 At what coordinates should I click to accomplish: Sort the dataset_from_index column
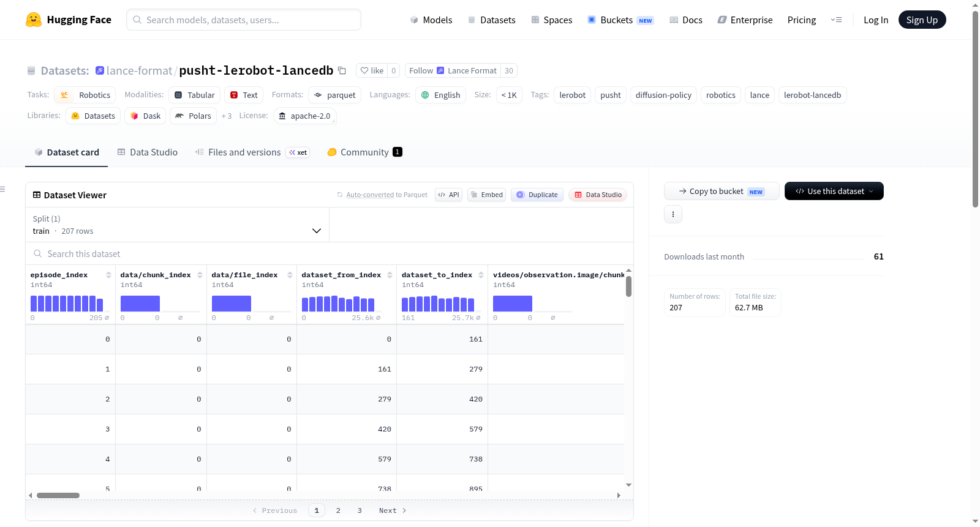390,275
